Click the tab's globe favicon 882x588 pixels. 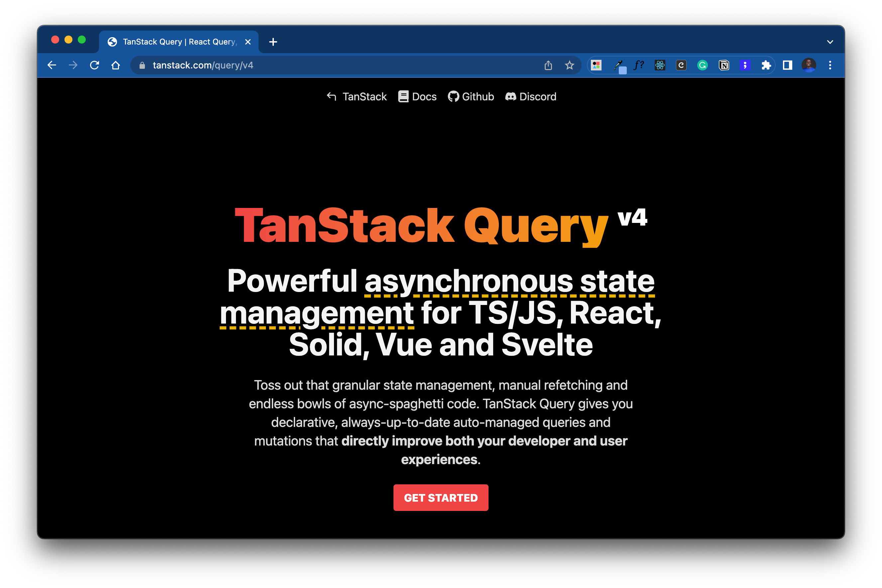(112, 42)
